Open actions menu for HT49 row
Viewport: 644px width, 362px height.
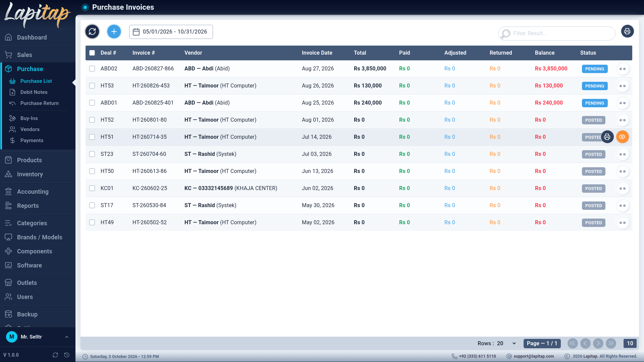coord(623,223)
